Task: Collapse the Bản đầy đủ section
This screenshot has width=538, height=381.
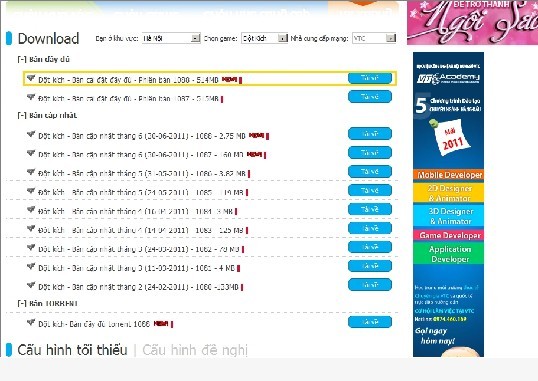Action: point(22,59)
